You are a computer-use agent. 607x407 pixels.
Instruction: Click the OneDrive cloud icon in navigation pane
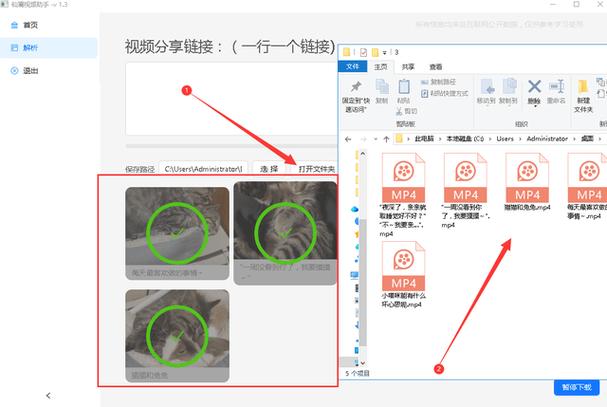point(354,209)
